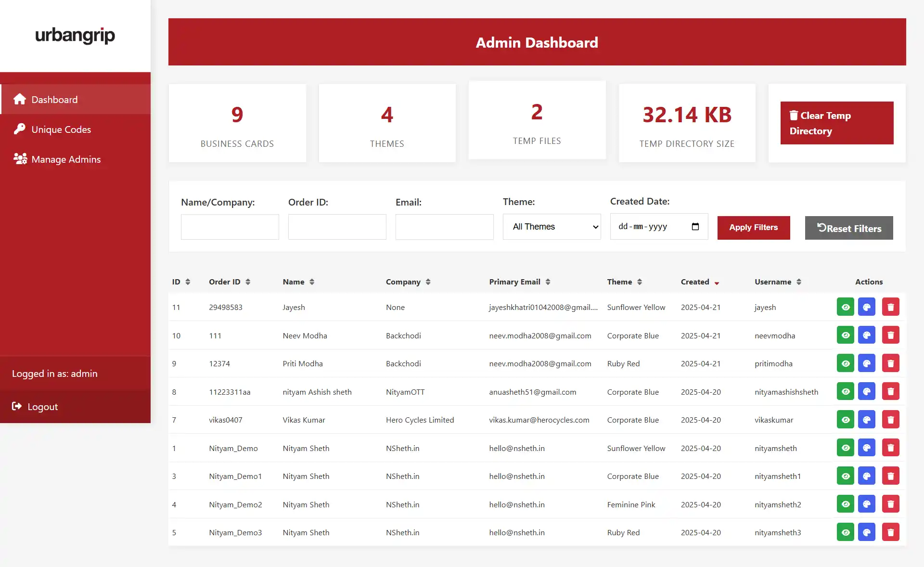Open the All Themes dropdown
Viewport: 924px width, 567px height.
[552, 227]
